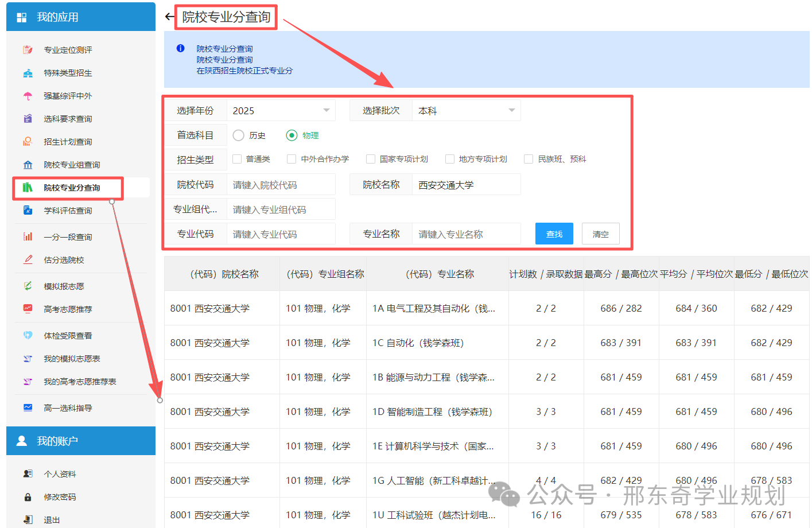Tick the 中外合作办学 checkbox

pyautogui.click(x=292, y=159)
